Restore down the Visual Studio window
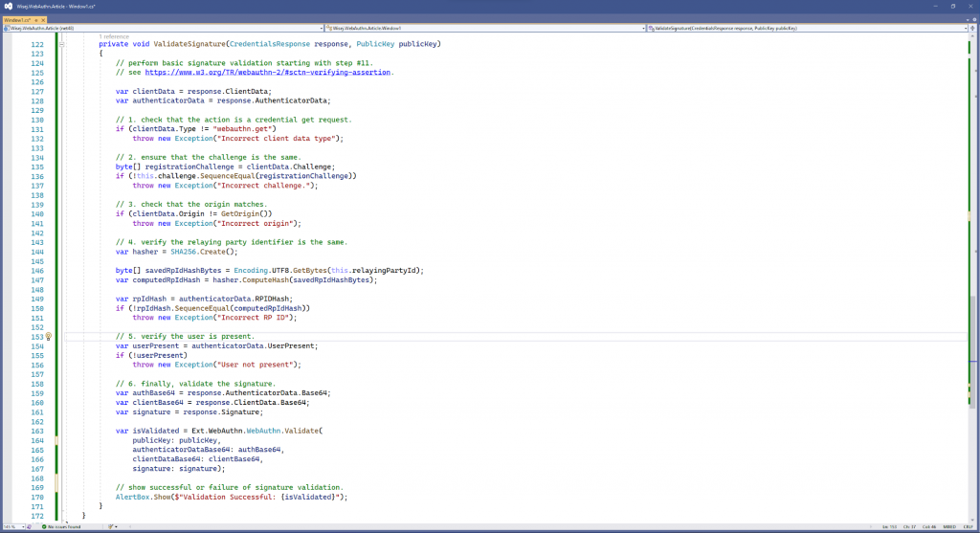This screenshot has width=980, height=533. [x=953, y=7]
